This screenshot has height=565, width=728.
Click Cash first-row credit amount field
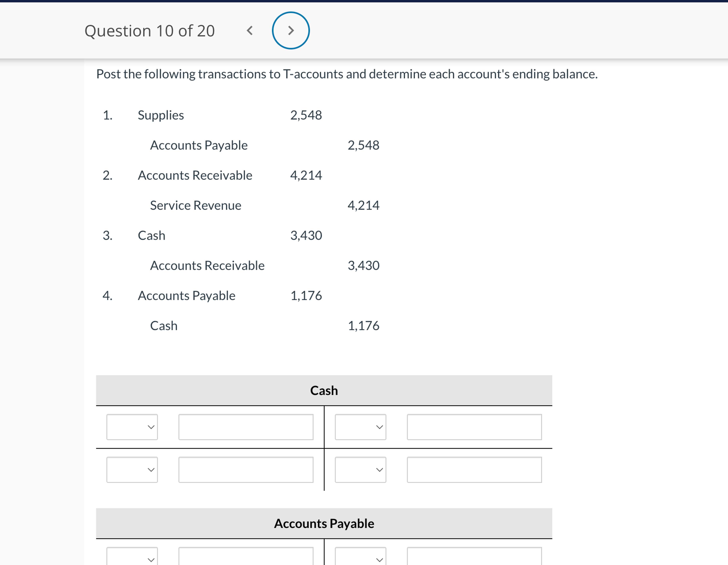click(474, 427)
